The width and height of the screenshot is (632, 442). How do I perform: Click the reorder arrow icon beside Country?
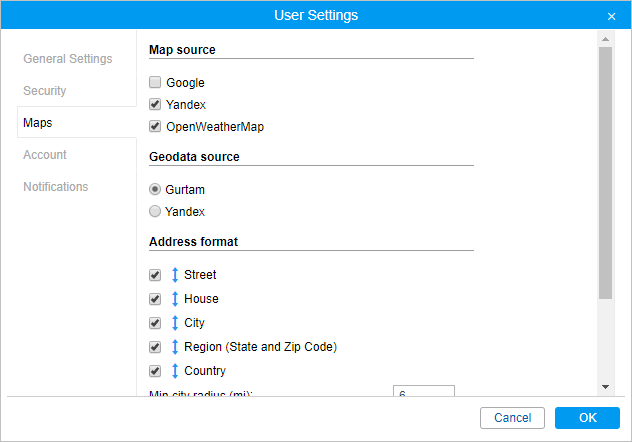click(x=175, y=371)
